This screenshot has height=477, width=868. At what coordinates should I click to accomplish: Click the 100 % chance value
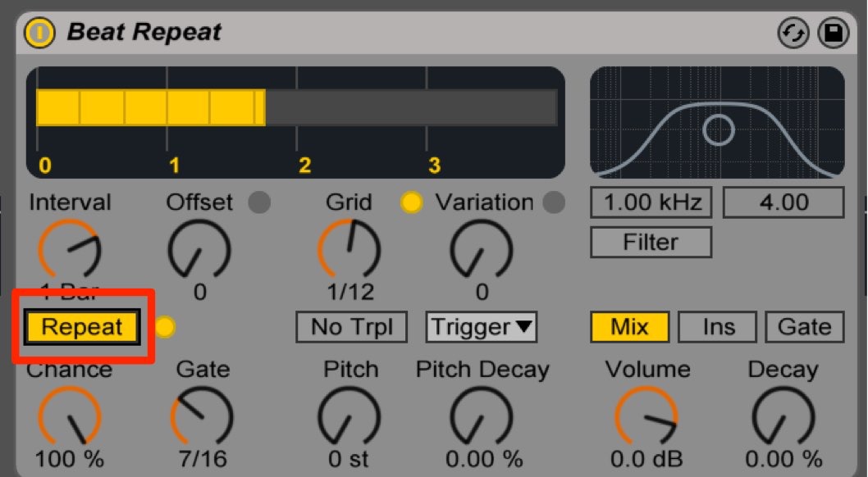click(x=69, y=459)
